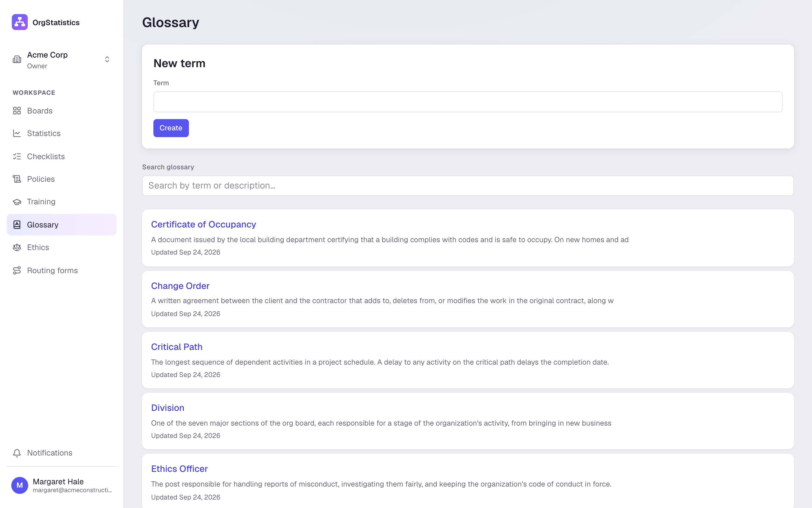The image size is (812, 508).
Task: Open the Training menu item
Action: pyautogui.click(x=62, y=202)
